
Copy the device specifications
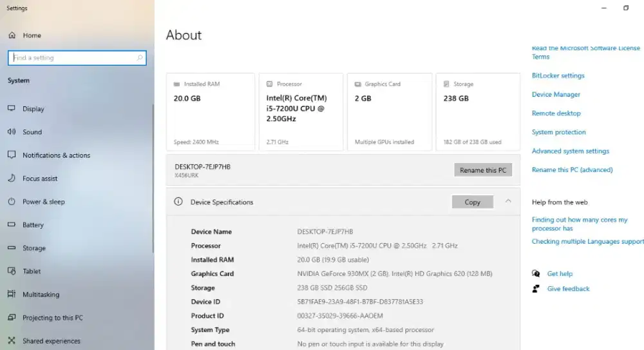tap(472, 202)
